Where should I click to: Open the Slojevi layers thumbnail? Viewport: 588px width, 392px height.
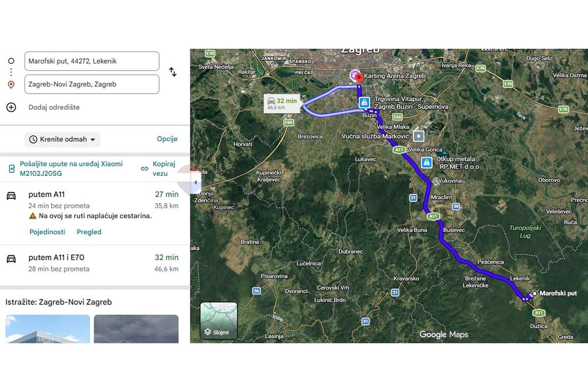[x=219, y=321]
